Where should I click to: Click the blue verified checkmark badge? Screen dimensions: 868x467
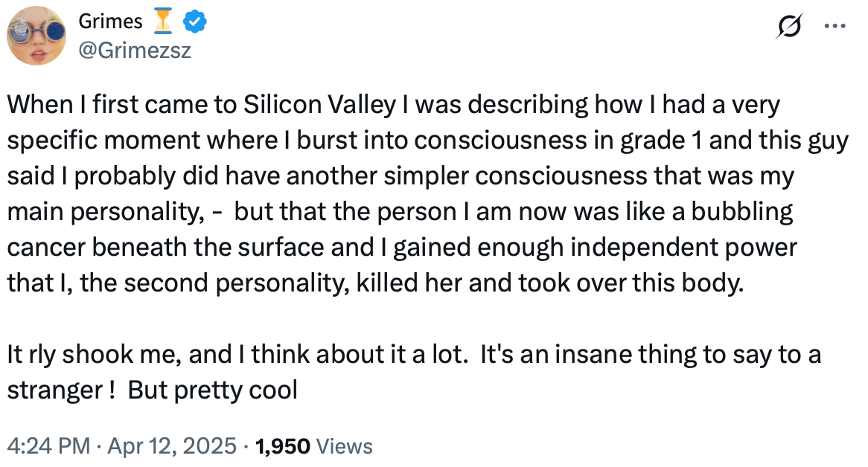(x=195, y=22)
